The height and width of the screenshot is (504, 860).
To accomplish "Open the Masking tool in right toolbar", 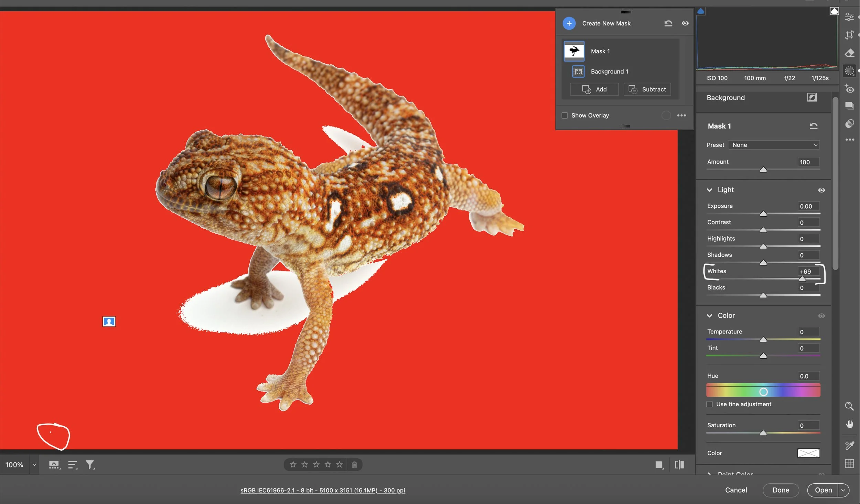I will [849, 71].
